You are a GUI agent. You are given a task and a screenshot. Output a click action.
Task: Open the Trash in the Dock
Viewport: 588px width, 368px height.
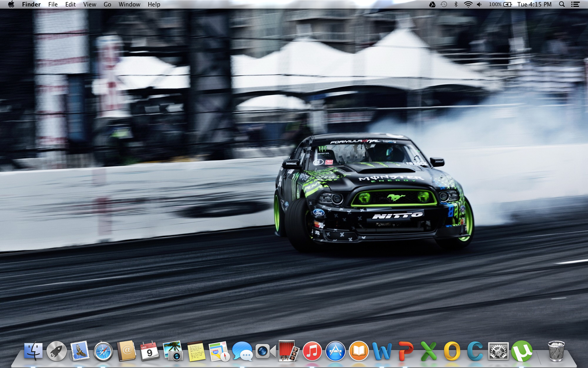(556, 351)
